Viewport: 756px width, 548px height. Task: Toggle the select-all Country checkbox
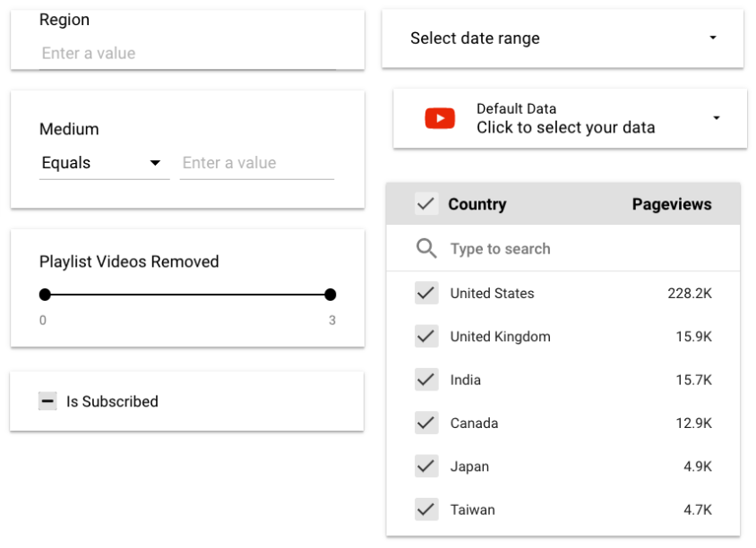pyautogui.click(x=426, y=204)
